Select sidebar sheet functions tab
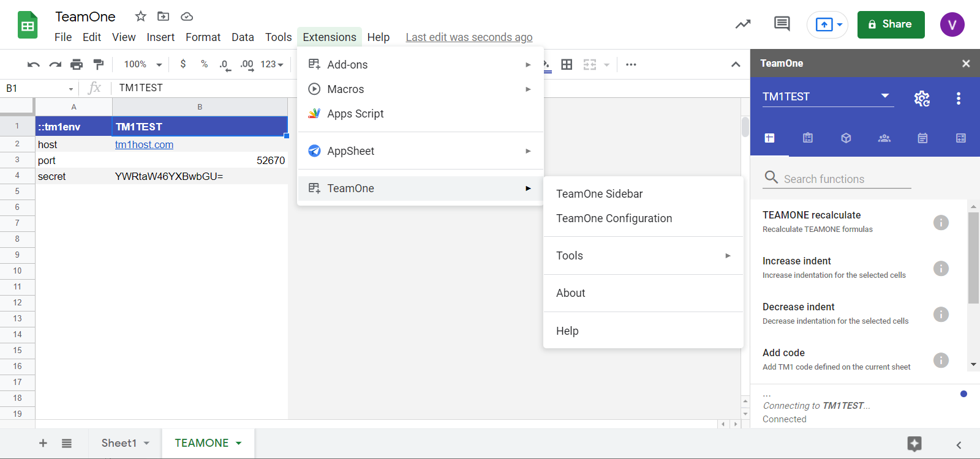The height and width of the screenshot is (459, 980). coord(770,138)
